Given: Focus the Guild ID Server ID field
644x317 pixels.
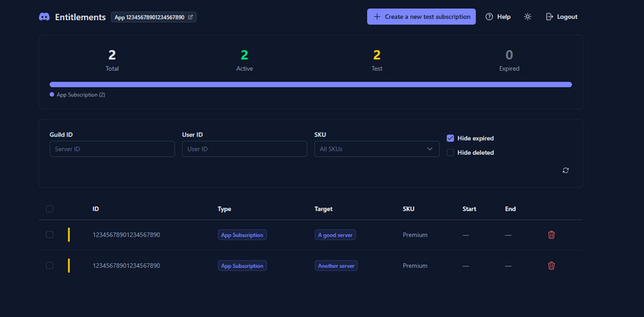Looking at the screenshot, I should coord(112,149).
